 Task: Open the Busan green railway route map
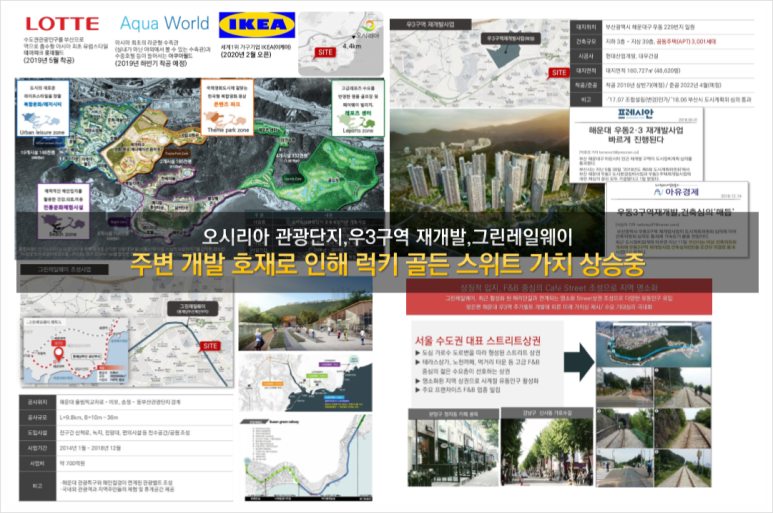(306, 459)
